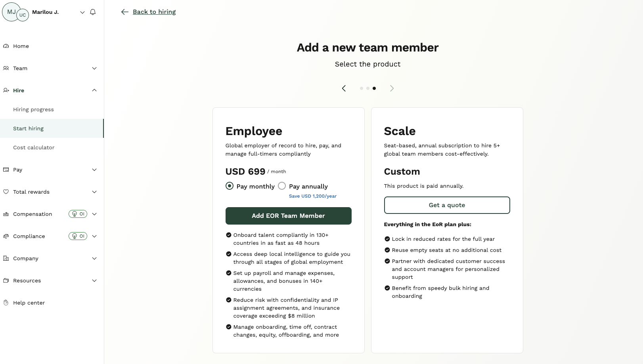Click the third carousel dot indicator
The image size is (643, 364).
(374, 88)
